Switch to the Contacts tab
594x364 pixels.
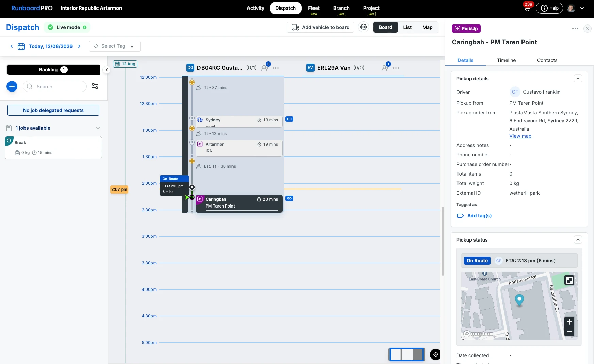(547, 60)
